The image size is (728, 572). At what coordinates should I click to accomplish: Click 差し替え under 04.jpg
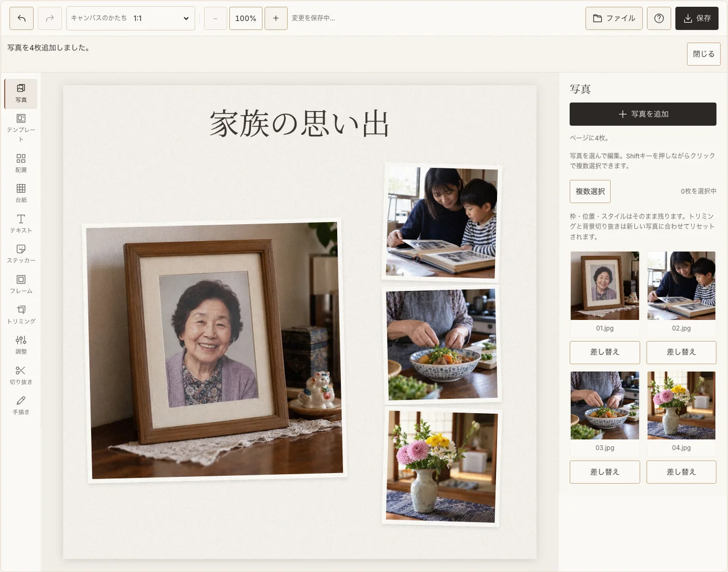[x=681, y=472]
